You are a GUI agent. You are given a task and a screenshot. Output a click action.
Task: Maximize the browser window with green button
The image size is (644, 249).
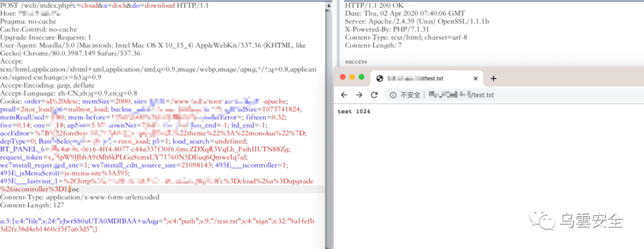coord(361,77)
